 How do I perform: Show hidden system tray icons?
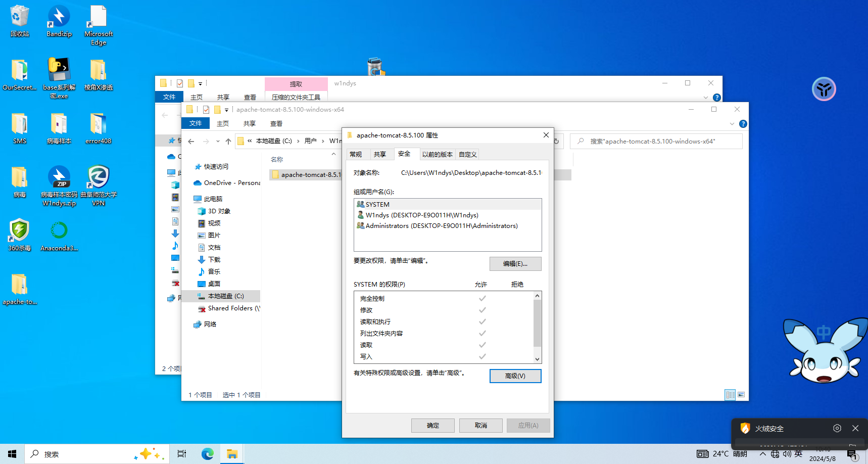(x=762, y=454)
